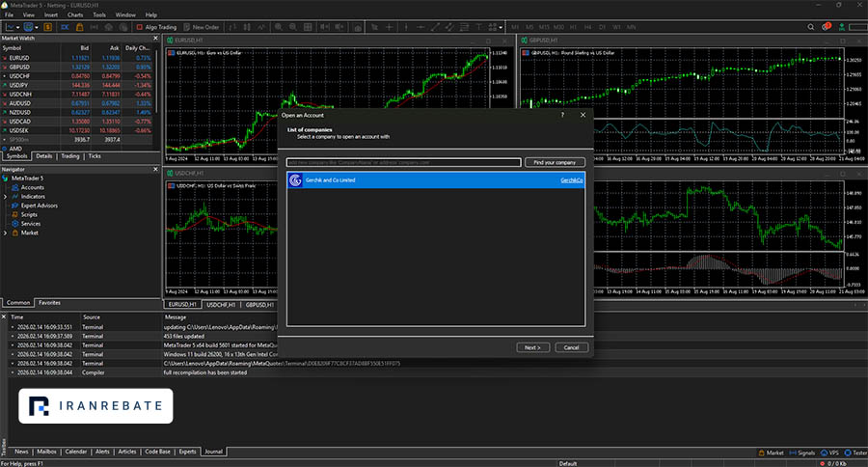Click the zoom out magnifier toolbar icon

click(x=293, y=27)
